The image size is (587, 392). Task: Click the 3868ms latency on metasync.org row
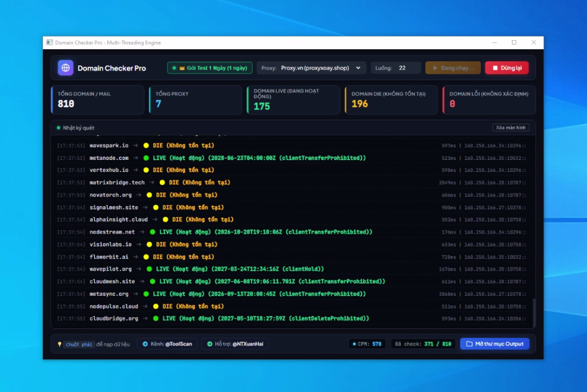coord(447,294)
